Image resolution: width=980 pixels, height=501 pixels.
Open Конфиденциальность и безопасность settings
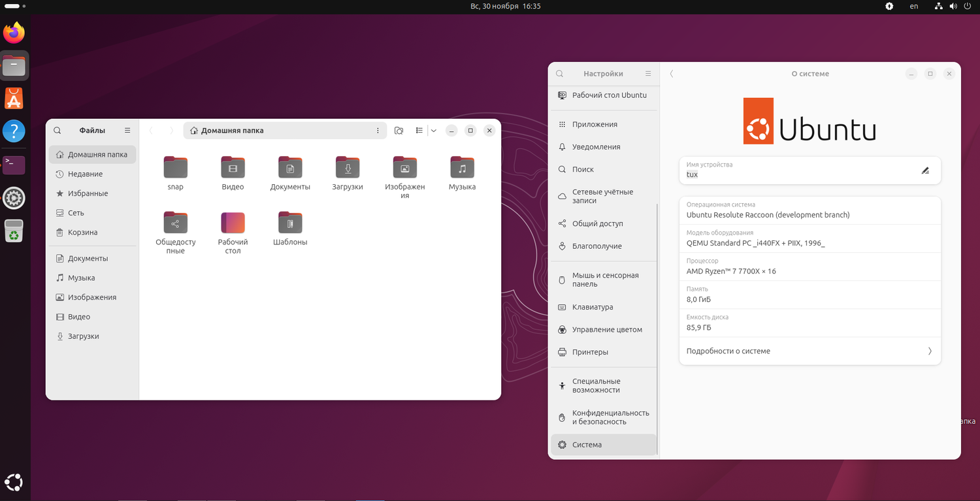pyautogui.click(x=603, y=417)
